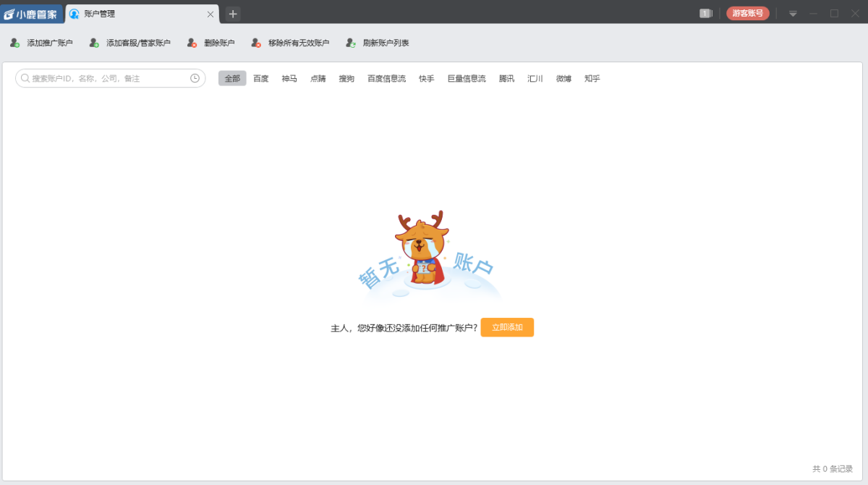Filter accounts by 微博
The image size is (868, 485).
pyautogui.click(x=563, y=78)
